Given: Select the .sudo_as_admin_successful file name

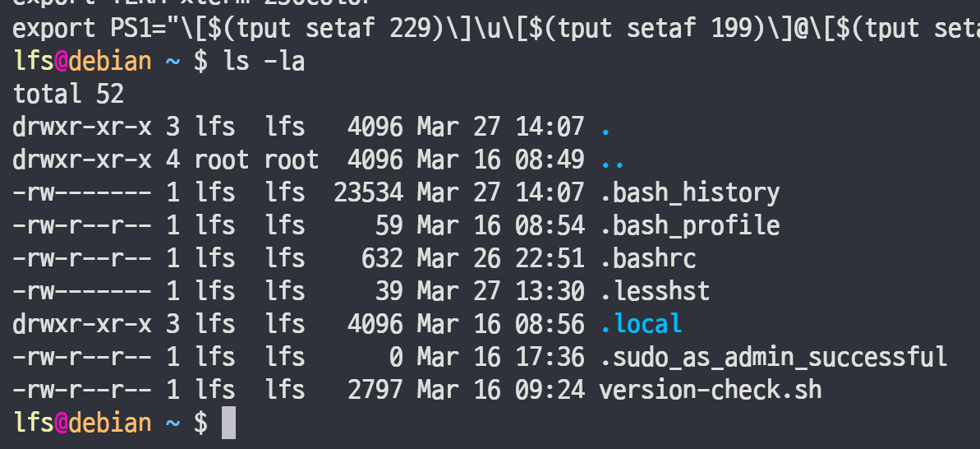Looking at the screenshot, I should click(773, 356).
